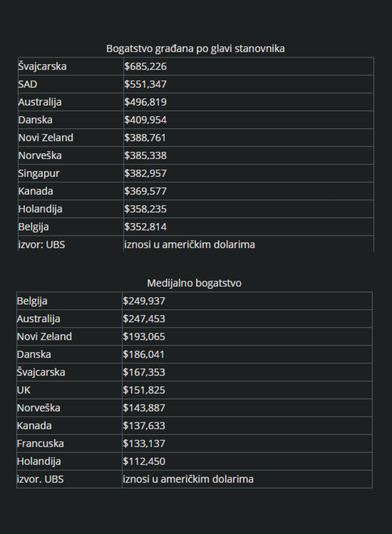This screenshot has width=392, height=534.
Task: Click the $409,954 Danska value cell
Action: (145, 120)
